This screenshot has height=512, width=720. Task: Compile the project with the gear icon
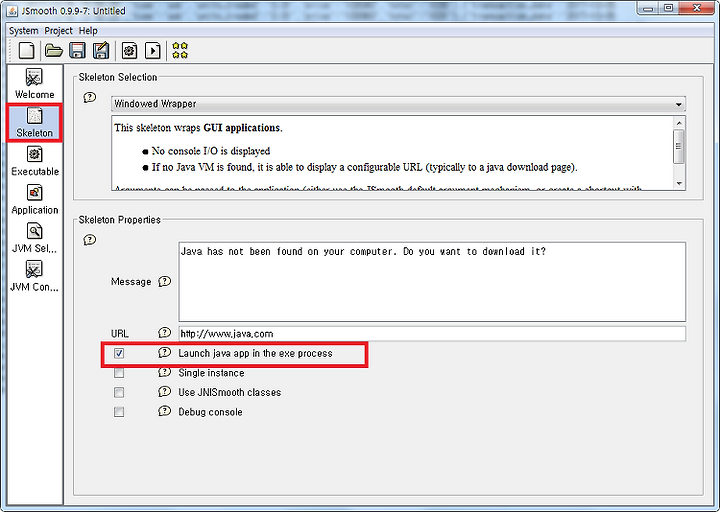[129, 50]
